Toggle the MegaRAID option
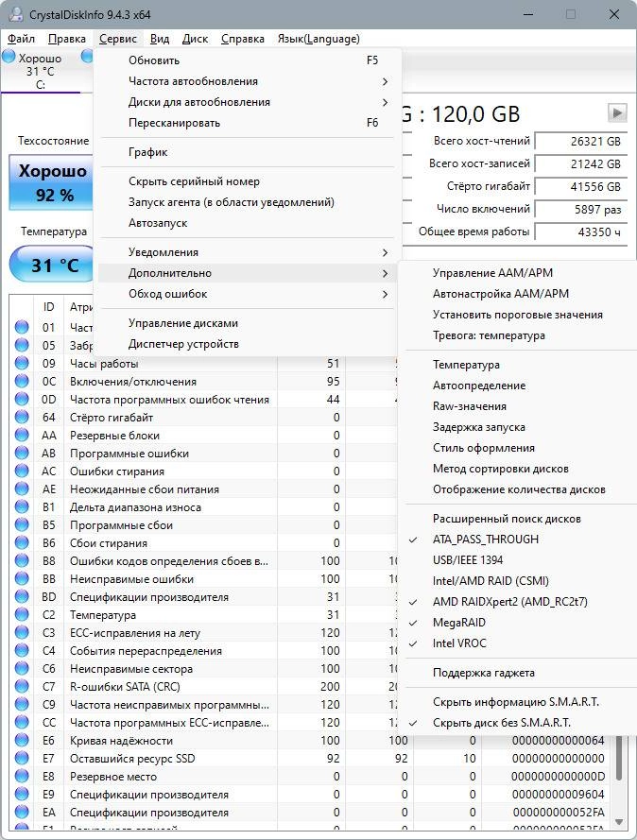This screenshot has height=840, width=637. (x=521, y=623)
